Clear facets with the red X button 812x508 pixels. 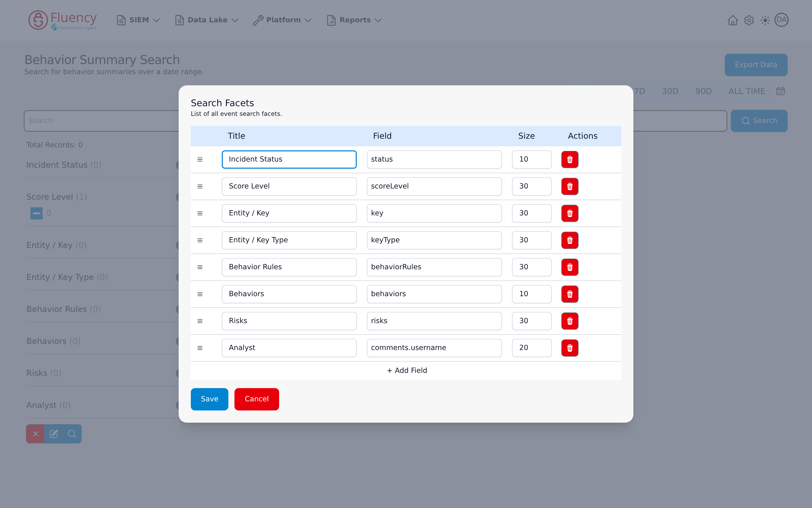[x=35, y=434]
